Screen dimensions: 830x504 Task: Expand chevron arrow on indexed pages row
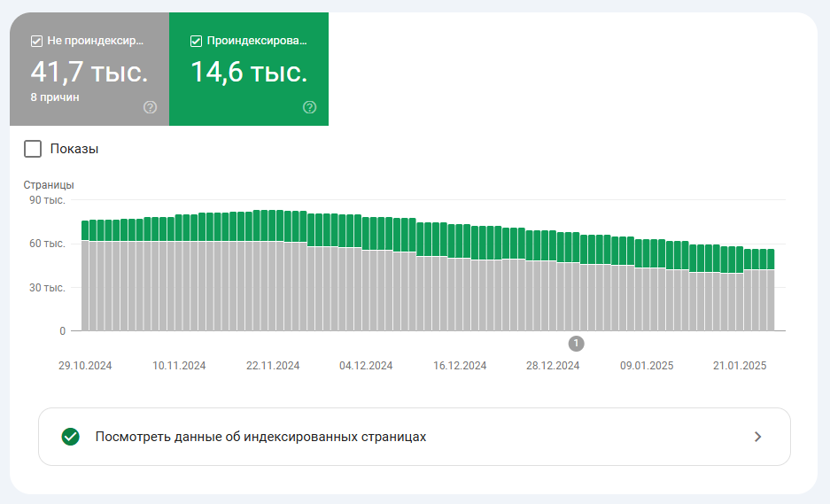pyautogui.click(x=757, y=437)
